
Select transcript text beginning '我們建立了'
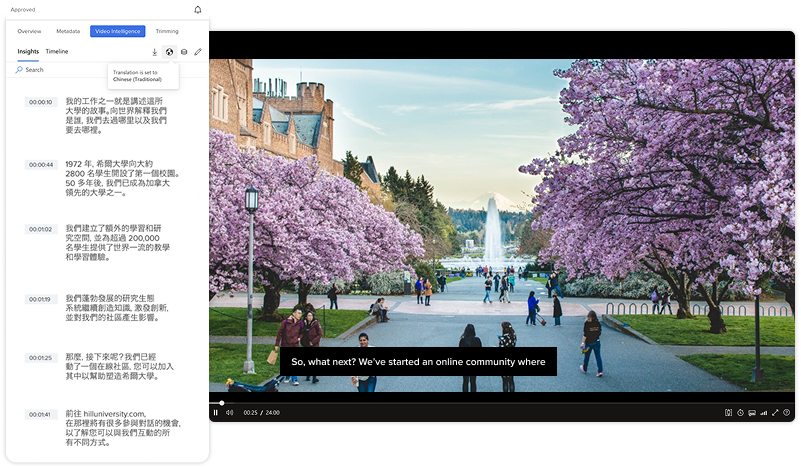pyautogui.click(x=117, y=243)
